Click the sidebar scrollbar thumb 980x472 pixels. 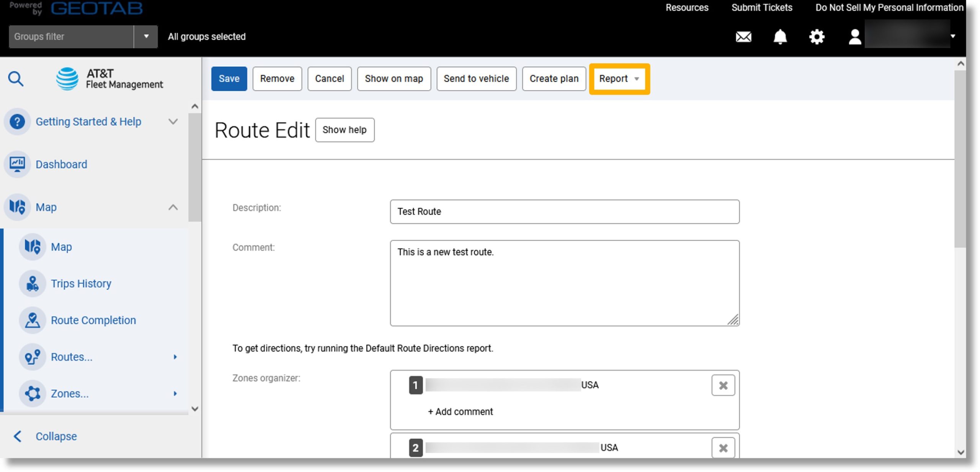(195, 167)
